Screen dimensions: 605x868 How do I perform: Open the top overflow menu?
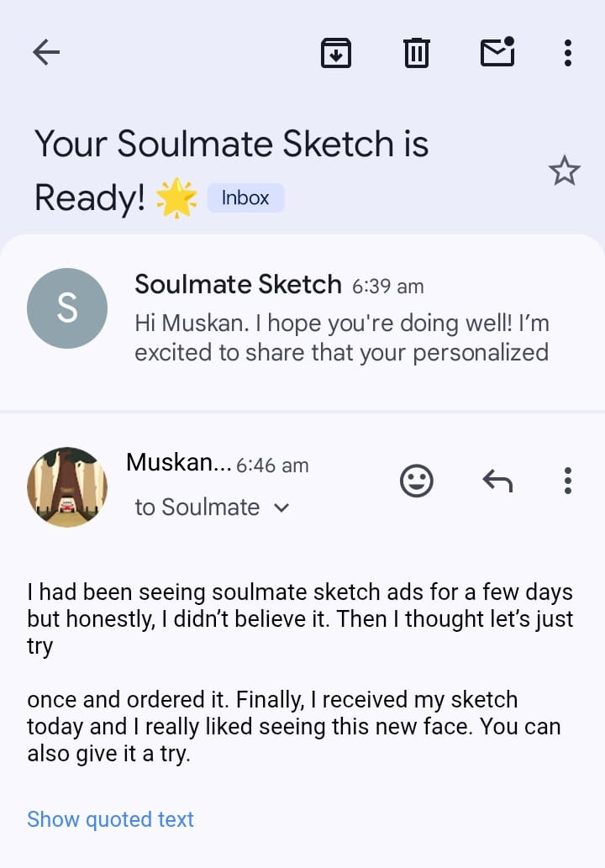click(568, 53)
